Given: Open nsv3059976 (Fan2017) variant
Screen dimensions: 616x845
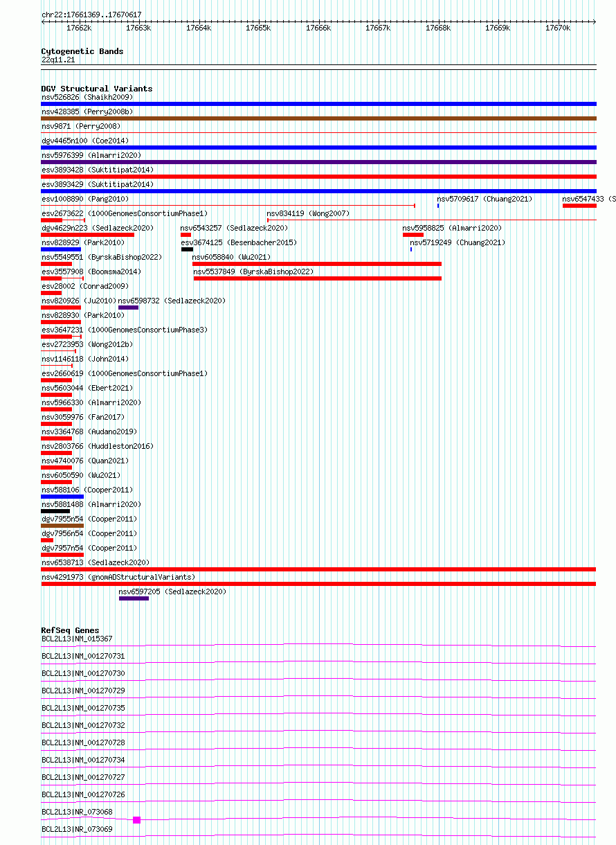Looking at the screenshot, I should tap(83, 417).
